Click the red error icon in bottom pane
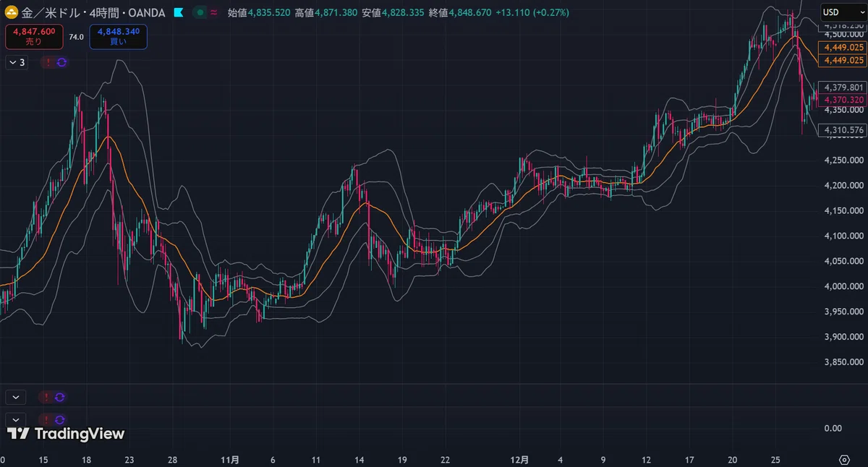Image resolution: width=868 pixels, height=467 pixels. coord(48,419)
